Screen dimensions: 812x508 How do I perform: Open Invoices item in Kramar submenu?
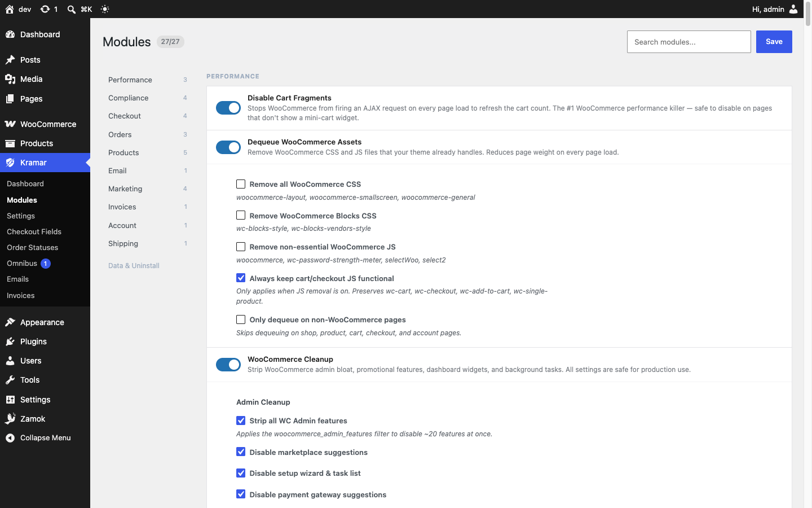(21, 296)
